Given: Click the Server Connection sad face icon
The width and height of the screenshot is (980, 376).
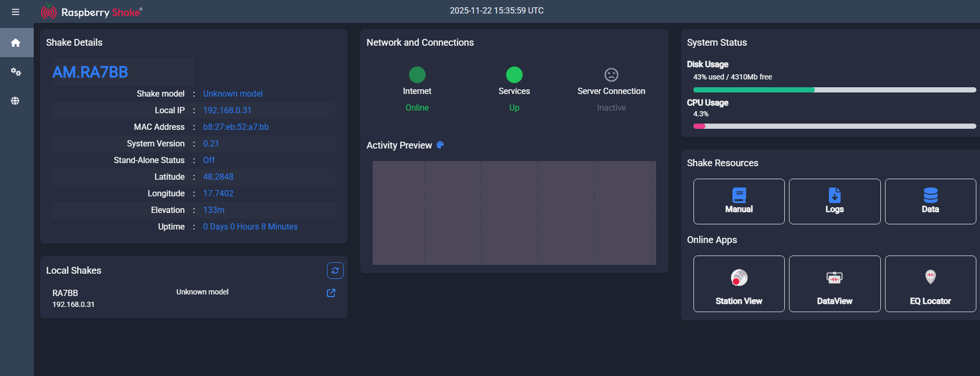Looking at the screenshot, I should [x=611, y=75].
